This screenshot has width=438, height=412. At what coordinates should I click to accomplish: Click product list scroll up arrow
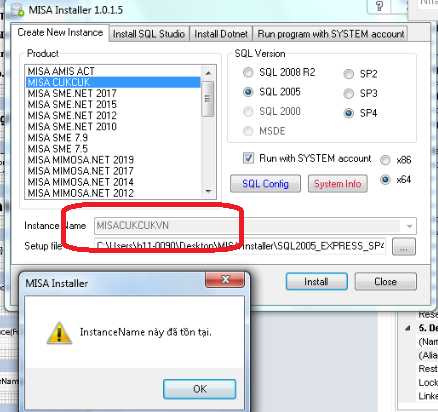tap(209, 73)
